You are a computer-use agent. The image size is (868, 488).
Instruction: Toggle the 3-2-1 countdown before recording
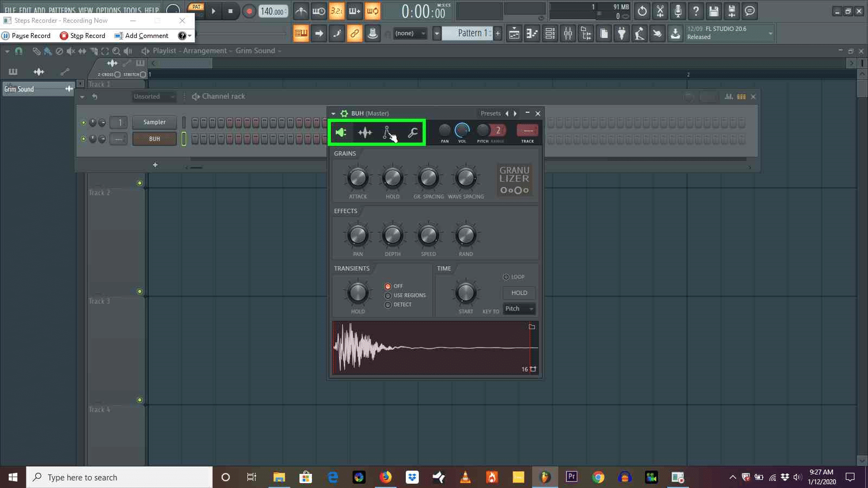pyautogui.click(x=336, y=11)
